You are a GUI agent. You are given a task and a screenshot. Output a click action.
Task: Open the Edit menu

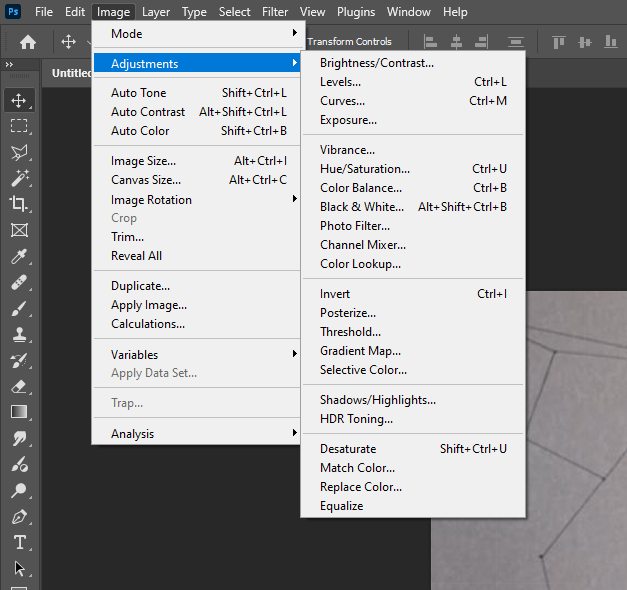tap(75, 12)
